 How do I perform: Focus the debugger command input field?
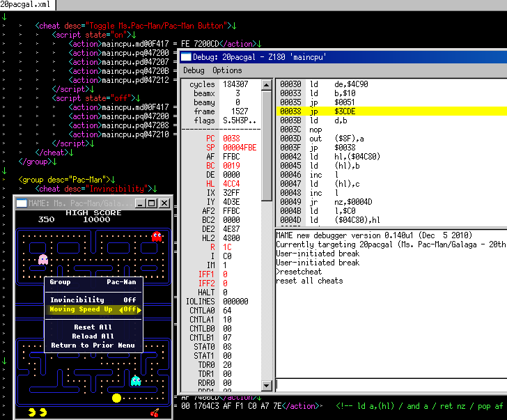coord(391,384)
